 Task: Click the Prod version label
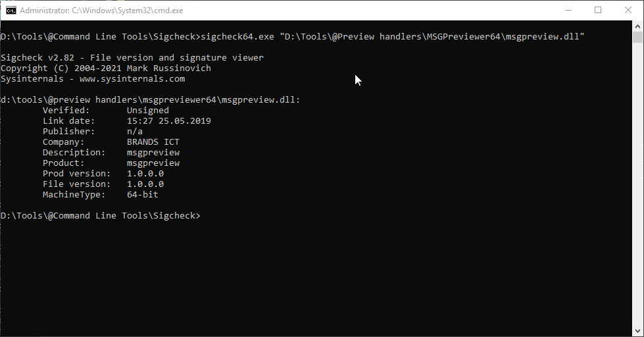77,174
